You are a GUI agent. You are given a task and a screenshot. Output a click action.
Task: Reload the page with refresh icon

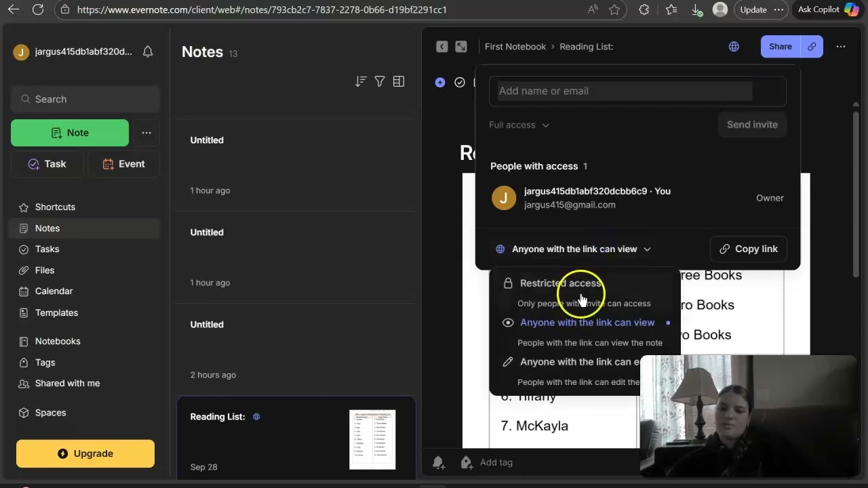coord(38,9)
